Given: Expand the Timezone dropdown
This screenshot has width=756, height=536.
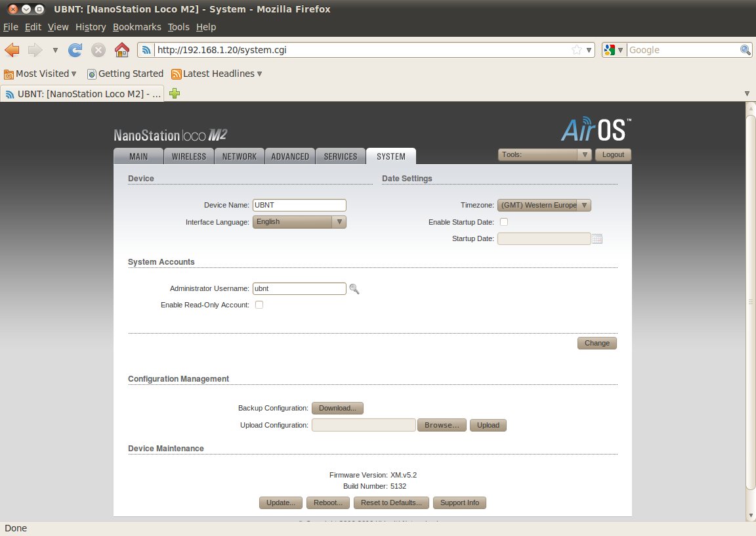Looking at the screenshot, I should (x=544, y=205).
